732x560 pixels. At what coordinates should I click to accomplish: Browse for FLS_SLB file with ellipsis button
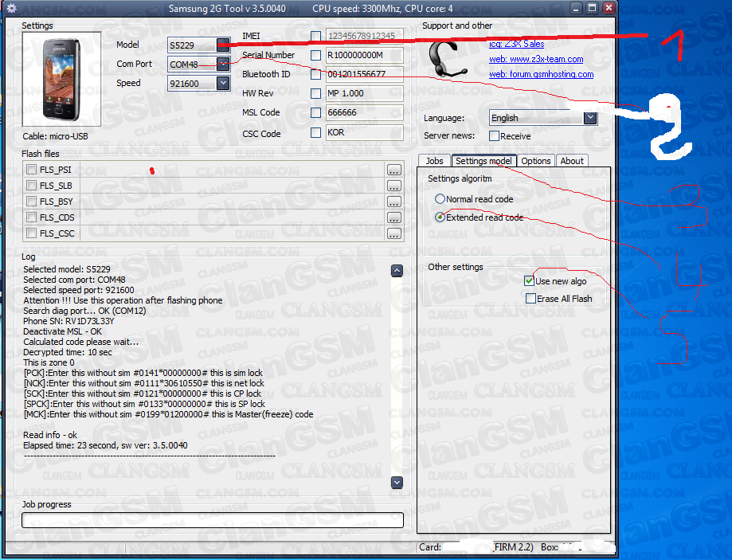(394, 186)
